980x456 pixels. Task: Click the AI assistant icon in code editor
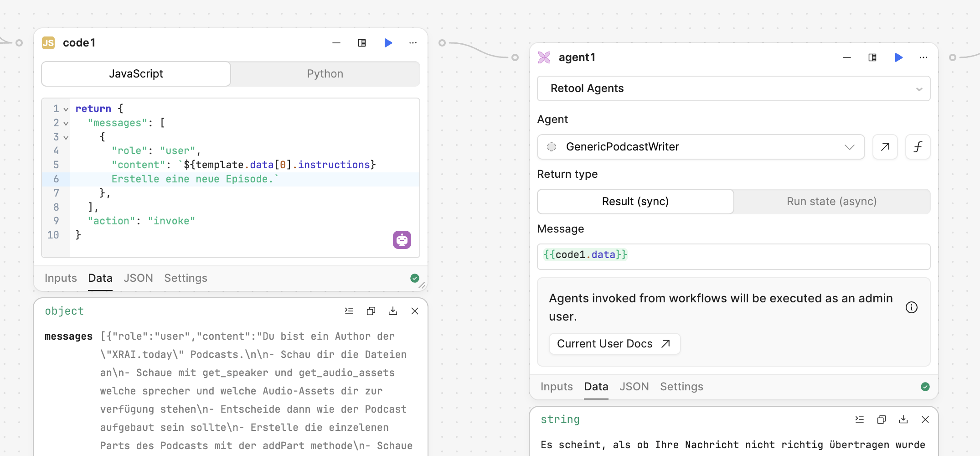coord(402,240)
